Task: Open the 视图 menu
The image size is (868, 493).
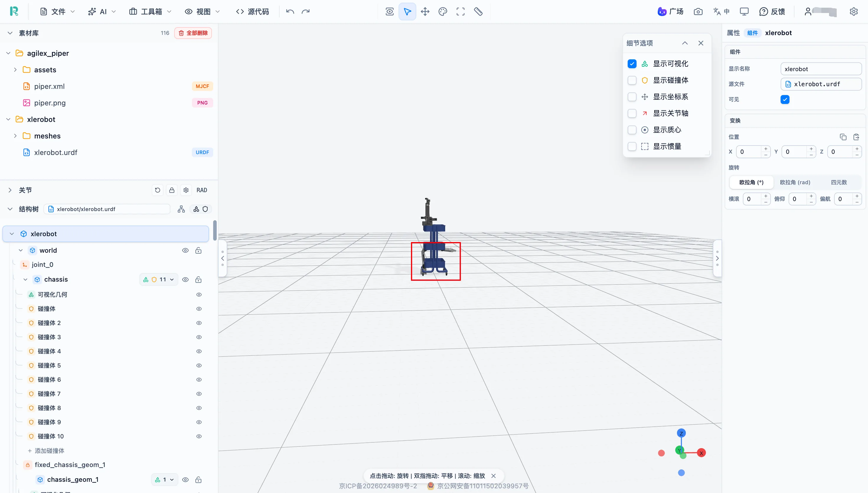Action: [x=203, y=12]
